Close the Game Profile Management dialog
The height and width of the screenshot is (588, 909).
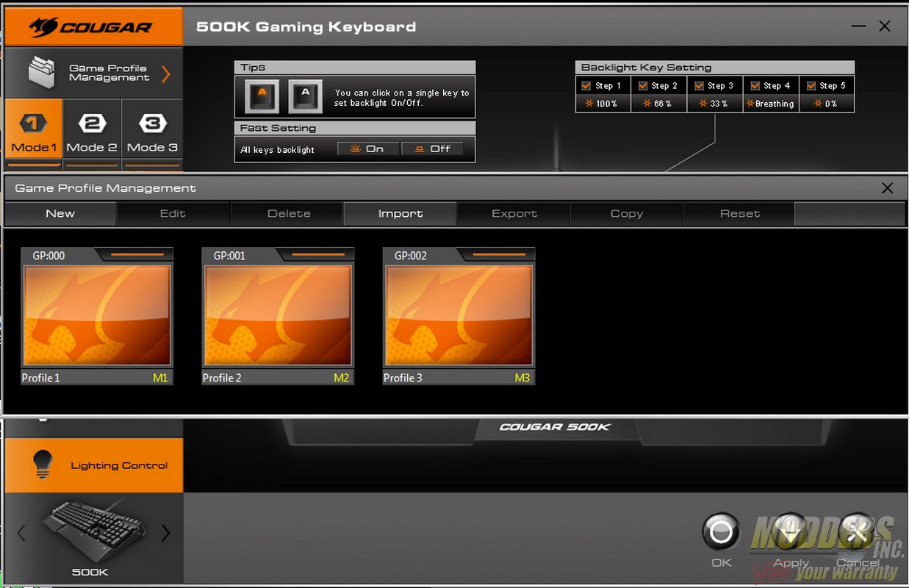click(887, 188)
